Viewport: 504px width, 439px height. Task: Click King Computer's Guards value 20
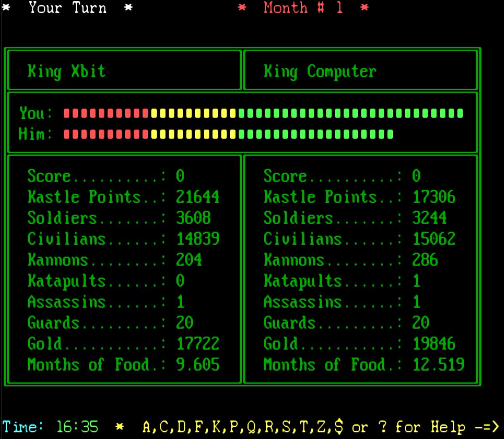coord(420,323)
